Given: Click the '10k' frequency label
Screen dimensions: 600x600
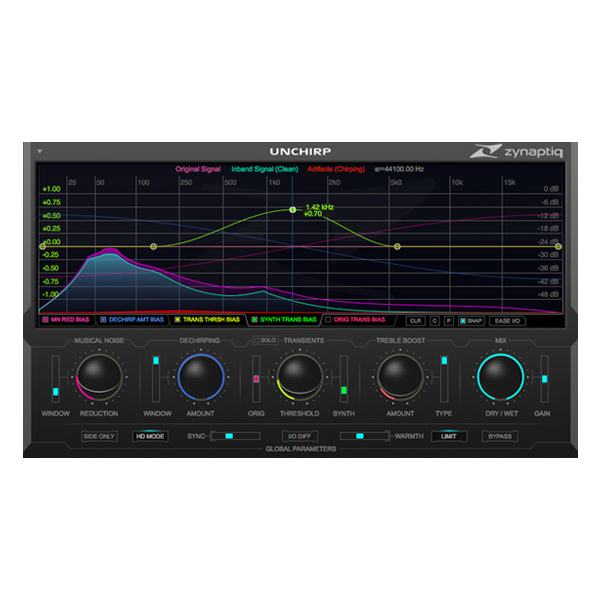Looking at the screenshot, I should tap(457, 183).
